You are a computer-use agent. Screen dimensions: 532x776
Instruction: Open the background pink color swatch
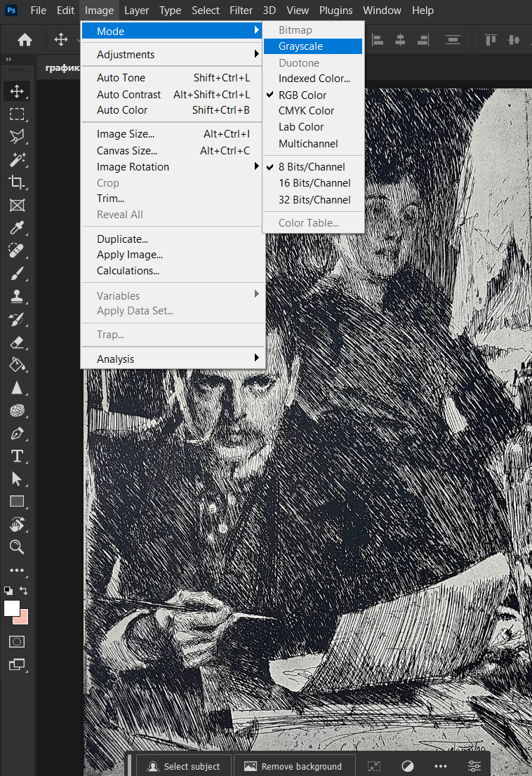click(24, 619)
